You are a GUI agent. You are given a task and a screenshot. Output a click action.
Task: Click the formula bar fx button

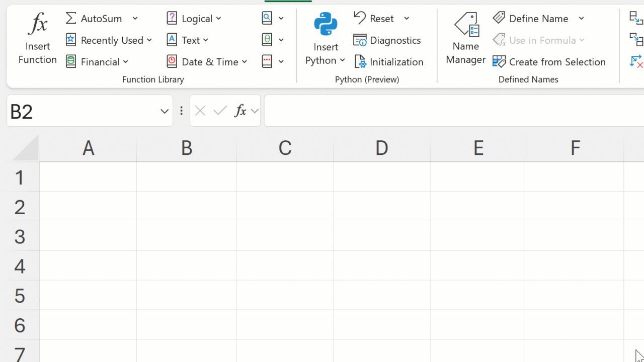240,111
